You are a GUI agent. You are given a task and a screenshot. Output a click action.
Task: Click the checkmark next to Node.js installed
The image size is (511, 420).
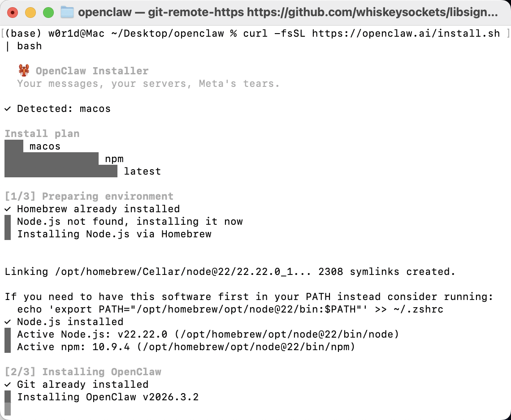tap(8, 322)
